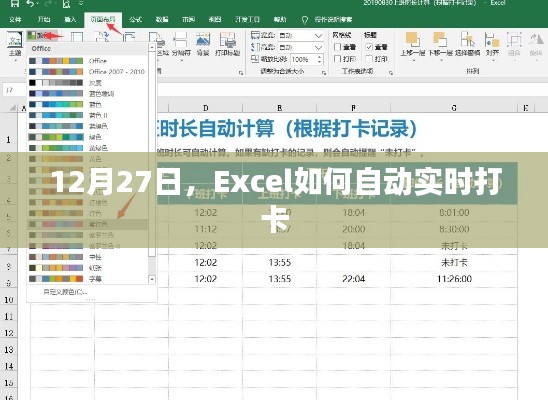Image resolution: width=548 pixels, height=400 pixels.
Task: Click the color list scroll-down arrow
Action: tap(152, 279)
